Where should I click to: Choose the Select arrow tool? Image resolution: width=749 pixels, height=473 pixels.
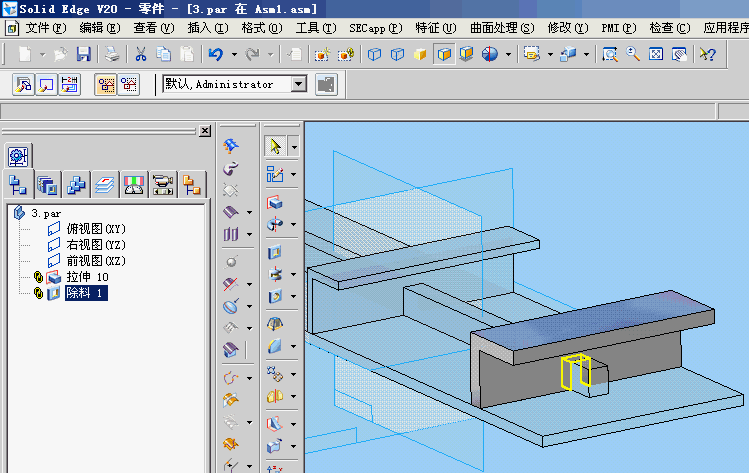(x=275, y=146)
